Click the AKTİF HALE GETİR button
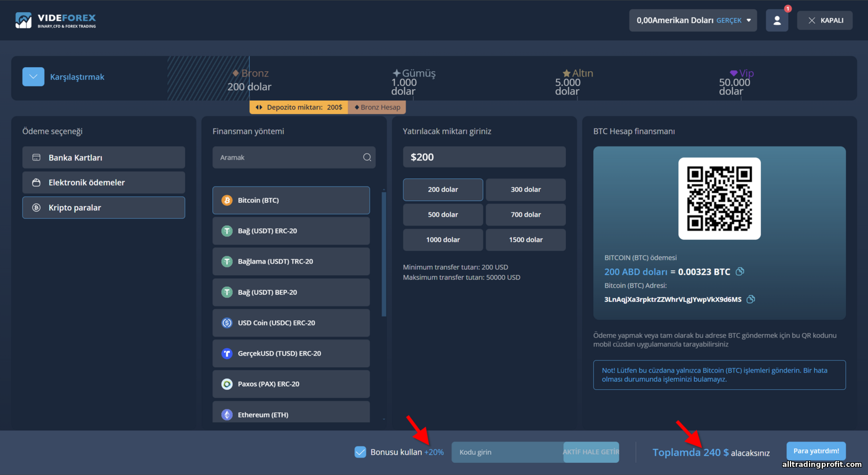 [x=591, y=452]
